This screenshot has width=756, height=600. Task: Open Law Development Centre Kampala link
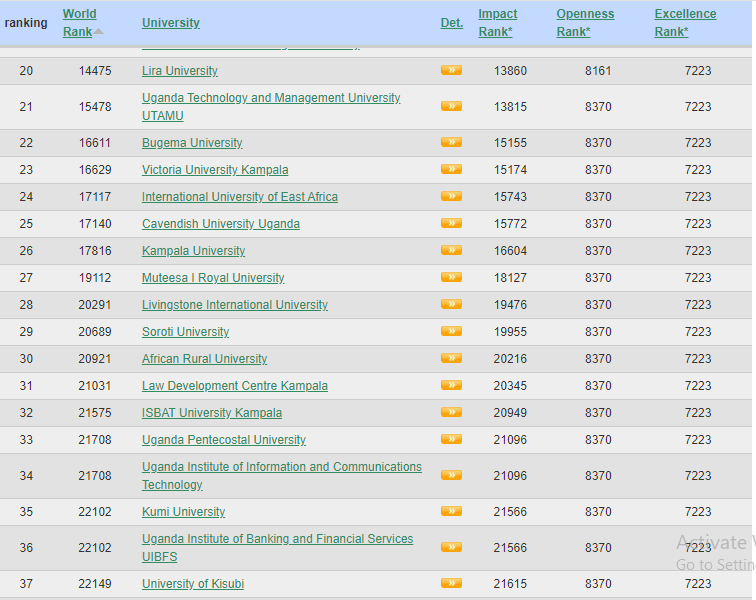click(235, 386)
